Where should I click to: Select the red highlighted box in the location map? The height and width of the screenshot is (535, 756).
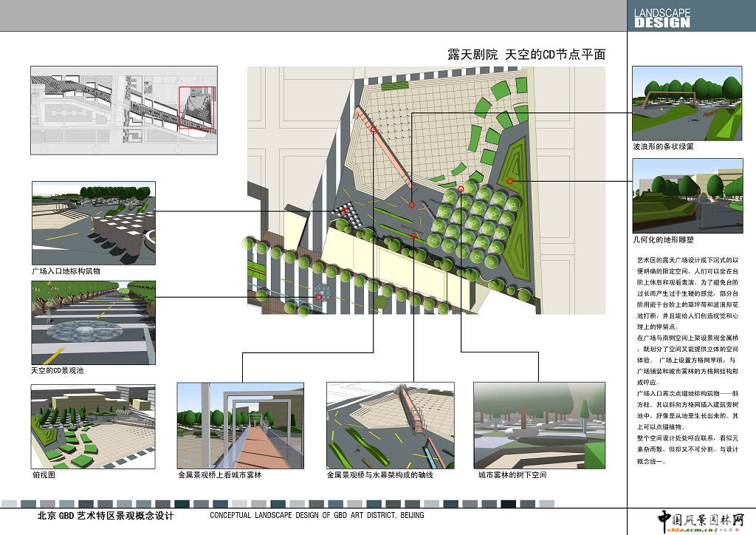coord(196,108)
